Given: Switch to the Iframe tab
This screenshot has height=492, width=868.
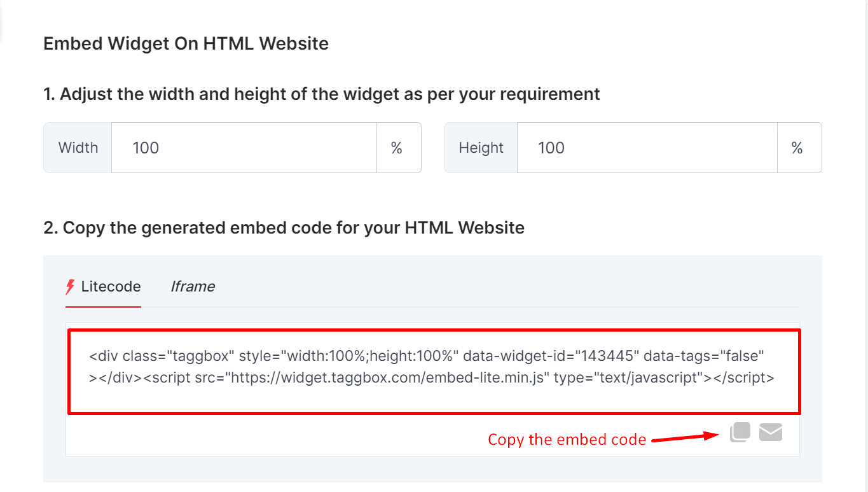Looking at the screenshot, I should point(193,286).
